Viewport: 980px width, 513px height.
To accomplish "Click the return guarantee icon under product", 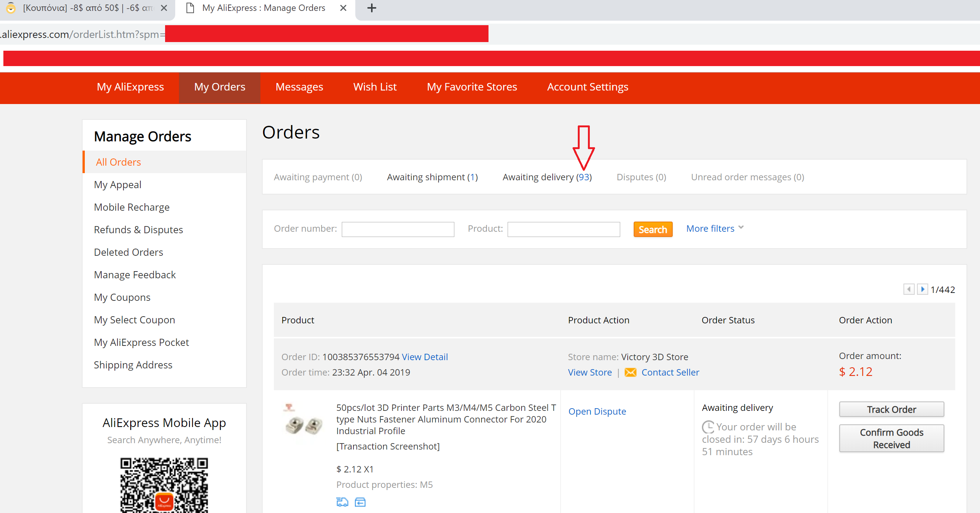I will 360,502.
